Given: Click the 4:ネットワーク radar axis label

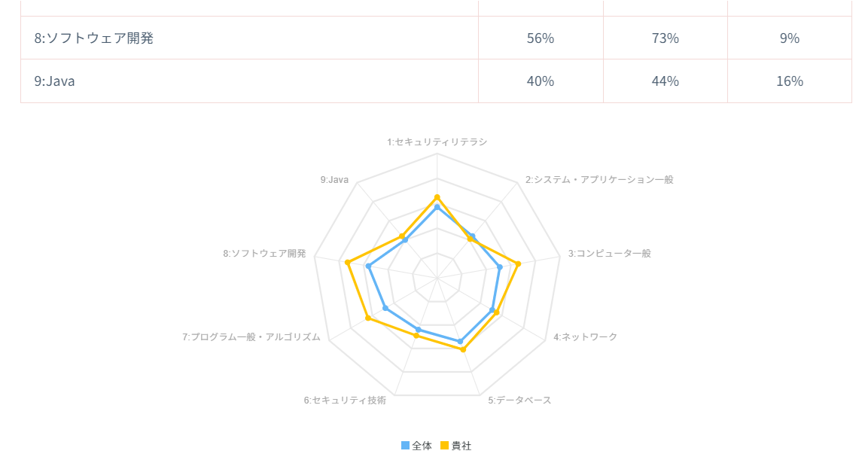Looking at the screenshot, I should [585, 337].
